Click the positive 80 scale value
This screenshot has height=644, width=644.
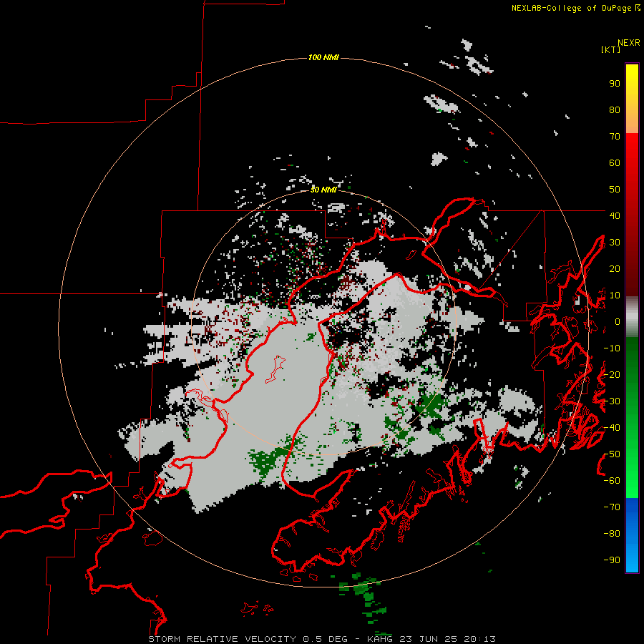[x=615, y=110]
